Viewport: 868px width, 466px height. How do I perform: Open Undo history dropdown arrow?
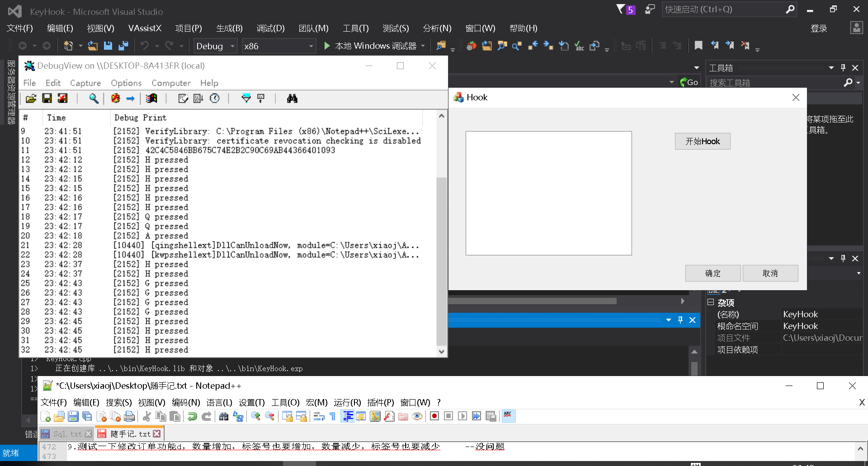[x=157, y=46]
